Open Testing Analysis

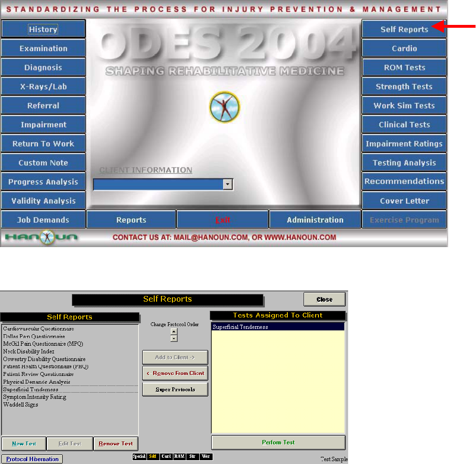404,163
